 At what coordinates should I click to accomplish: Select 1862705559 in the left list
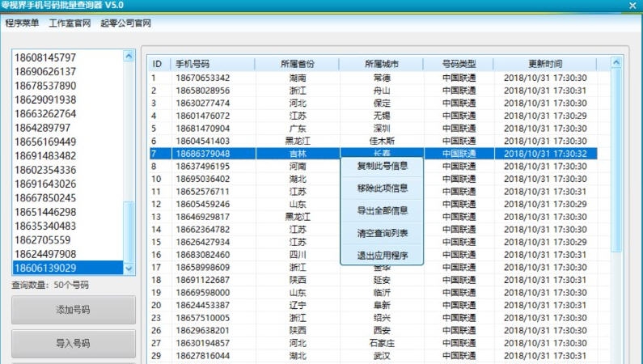tap(68, 239)
